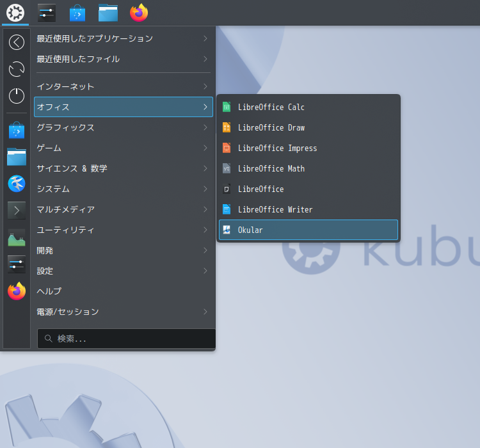This screenshot has width=480, height=448.
Task: Expand 設定 category arrow
Action: [205, 271]
